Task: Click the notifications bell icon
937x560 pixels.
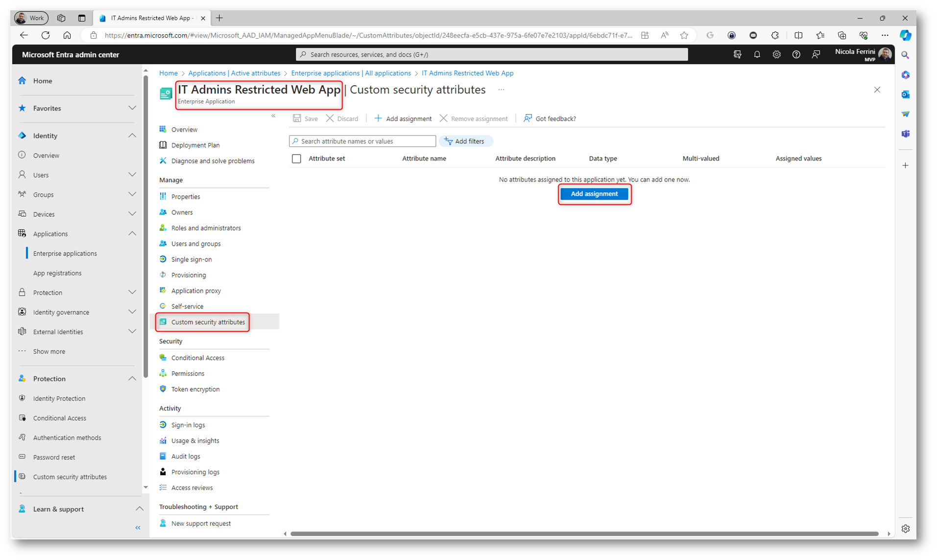Action: pos(757,54)
